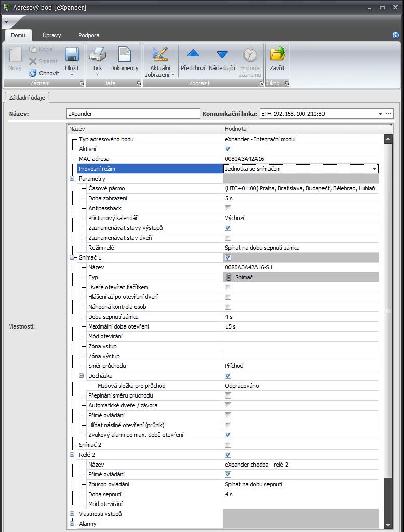The image size is (404, 532).
Task: Collapse the Snímač 1 tree node
Action: point(72,257)
